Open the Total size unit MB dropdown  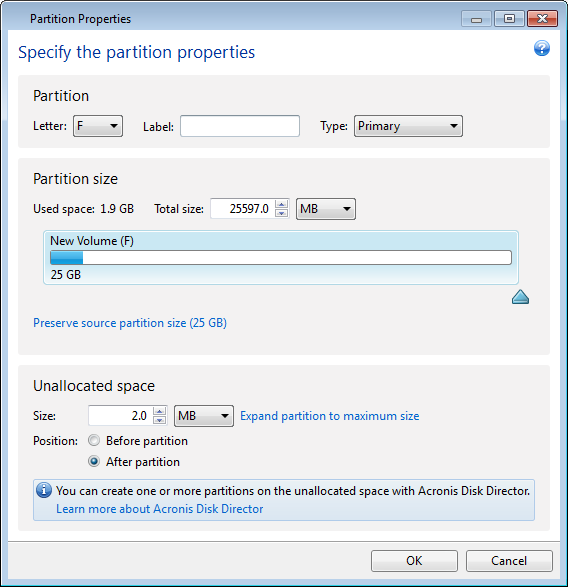(326, 209)
